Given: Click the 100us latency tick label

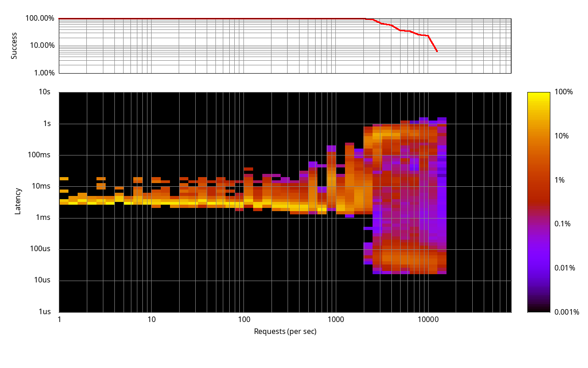Looking at the screenshot, I should click(40, 249).
